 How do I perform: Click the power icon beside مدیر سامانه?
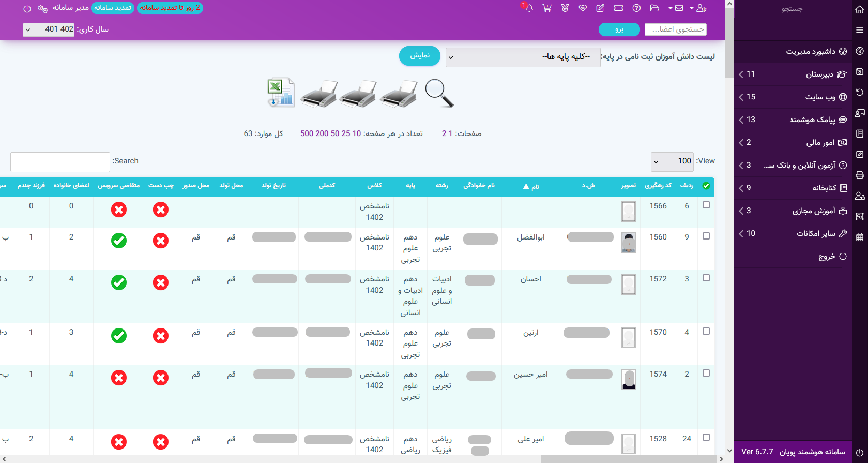(x=27, y=9)
